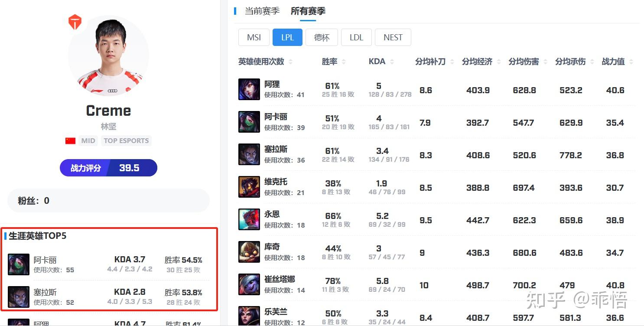The image size is (644, 326).
Task: Filter by MSI tournament button
Action: pos(254,37)
